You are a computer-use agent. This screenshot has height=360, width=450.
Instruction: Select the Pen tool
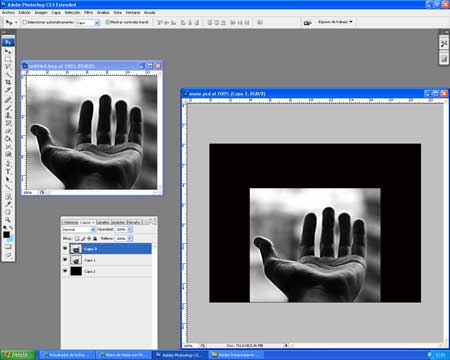pos(8,163)
